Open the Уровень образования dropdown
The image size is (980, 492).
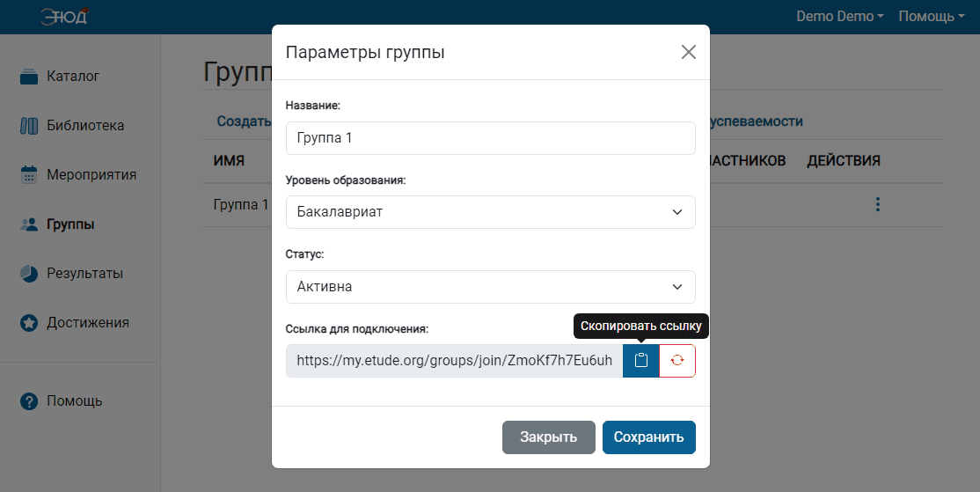491,212
